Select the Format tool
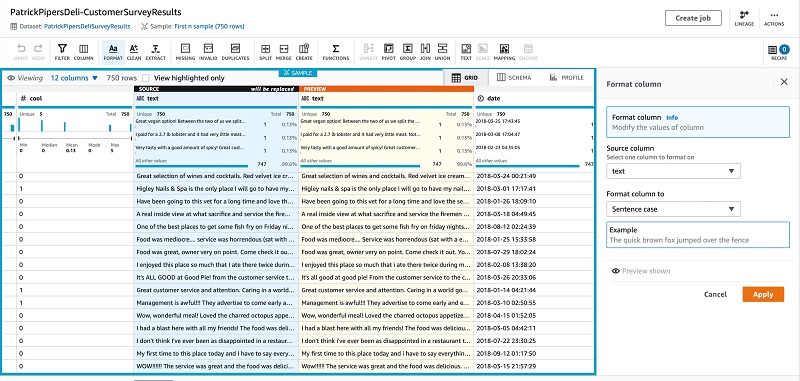 (113, 52)
